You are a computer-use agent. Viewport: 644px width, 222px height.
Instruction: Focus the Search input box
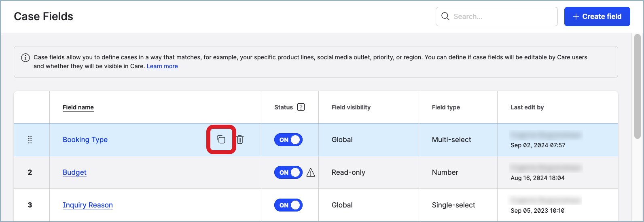(x=502, y=17)
